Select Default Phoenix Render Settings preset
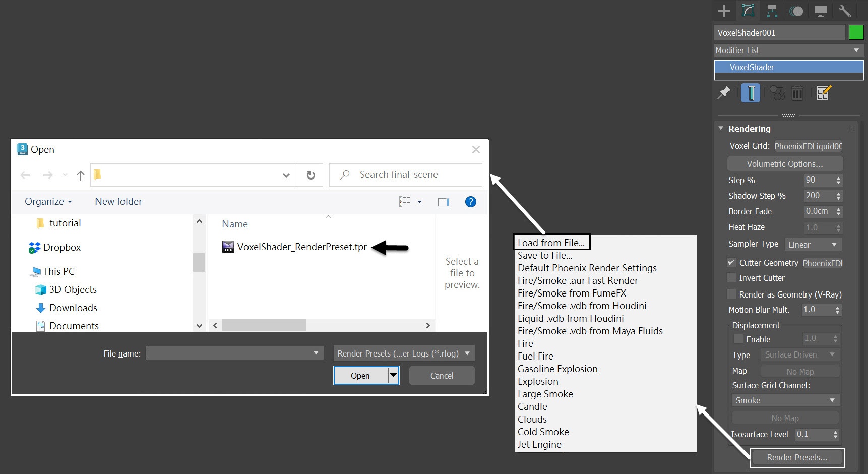The height and width of the screenshot is (474, 868). 587,268
